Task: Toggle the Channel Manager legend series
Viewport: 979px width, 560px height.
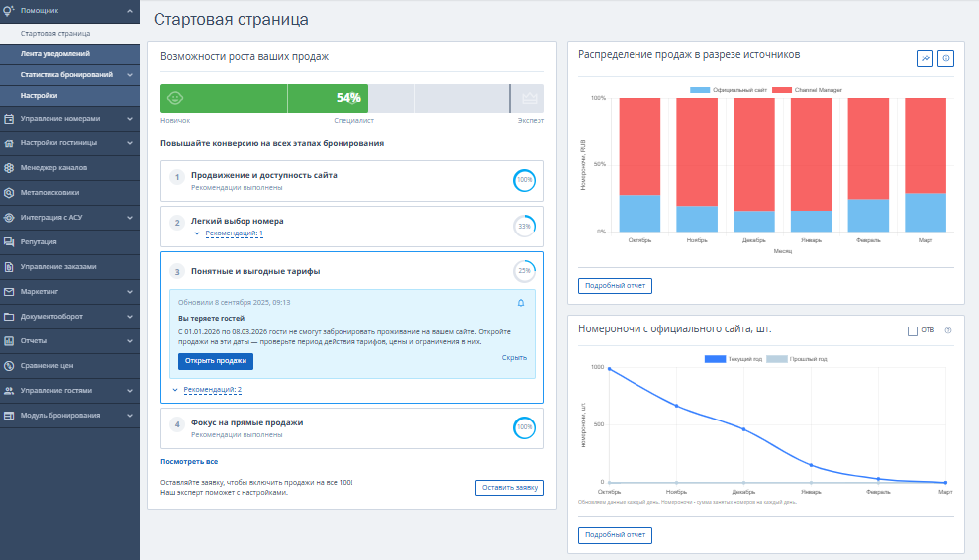Action: pyautogui.click(x=807, y=90)
